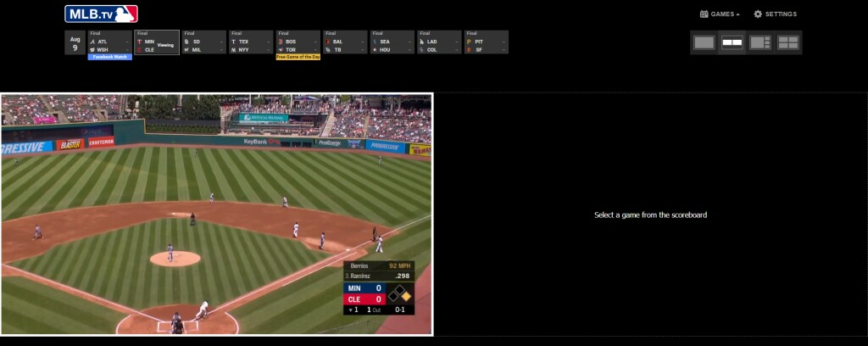Collapse the Games scoreboard arrow
The image size is (868, 346).
click(737, 14)
